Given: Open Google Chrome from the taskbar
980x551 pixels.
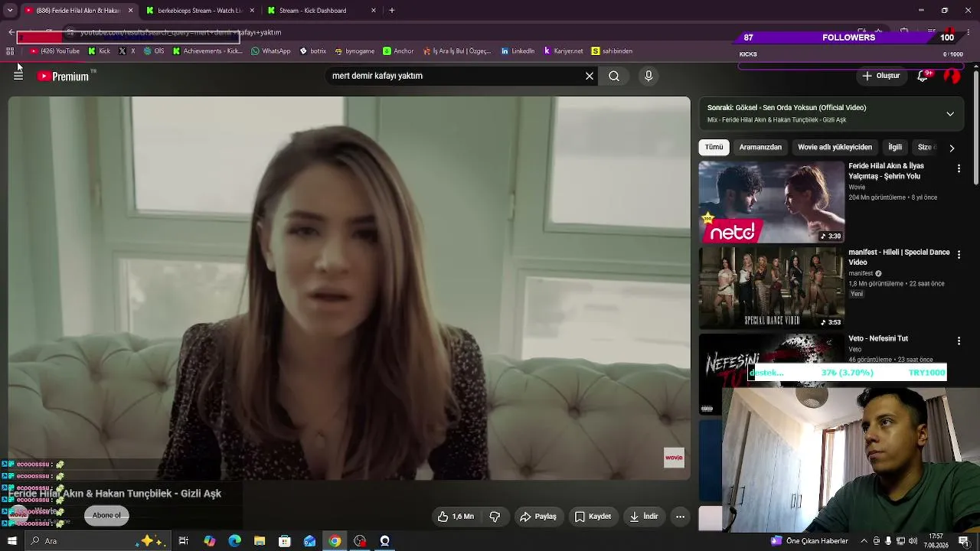Looking at the screenshot, I should (x=335, y=541).
